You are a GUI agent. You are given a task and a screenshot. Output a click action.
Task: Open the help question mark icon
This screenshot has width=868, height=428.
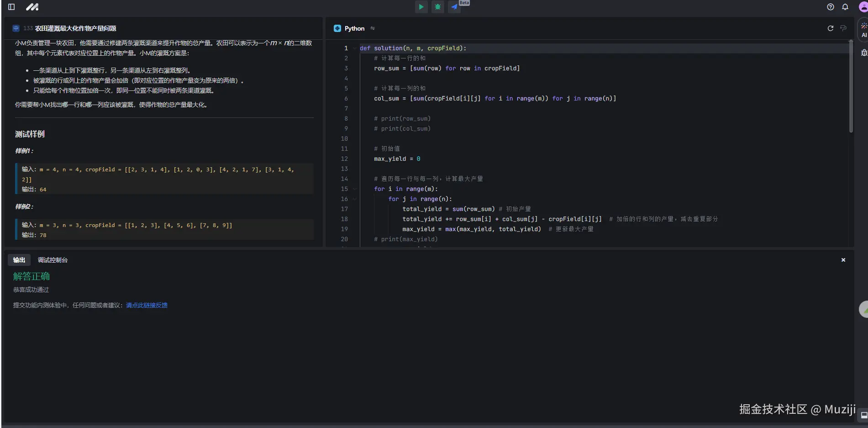click(x=830, y=7)
